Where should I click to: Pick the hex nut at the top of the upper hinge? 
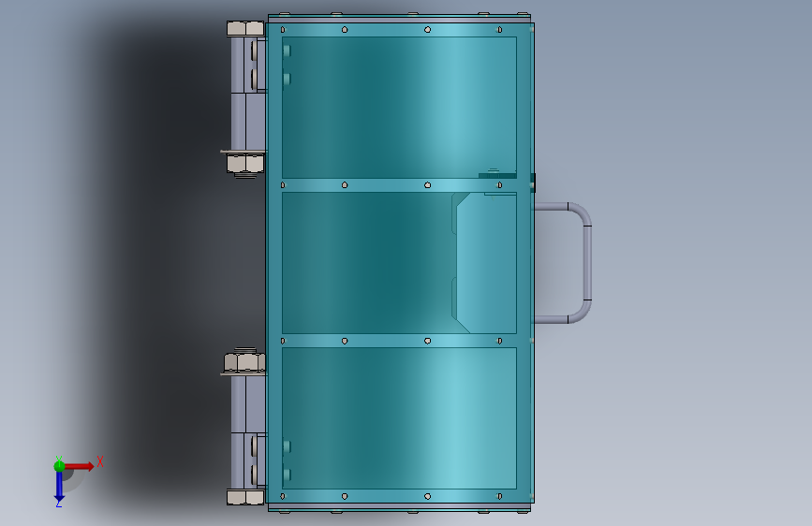(245, 28)
